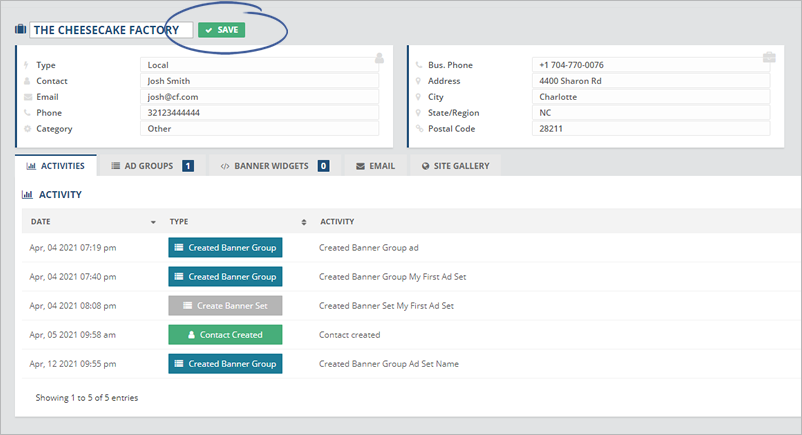Click the envelope icon next to Email label

(27, 97)
